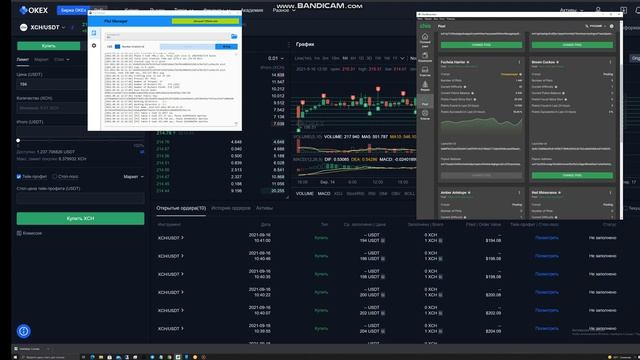
Task: Open settings gear in Plot Manager sidebar
Action: [94, 46]
